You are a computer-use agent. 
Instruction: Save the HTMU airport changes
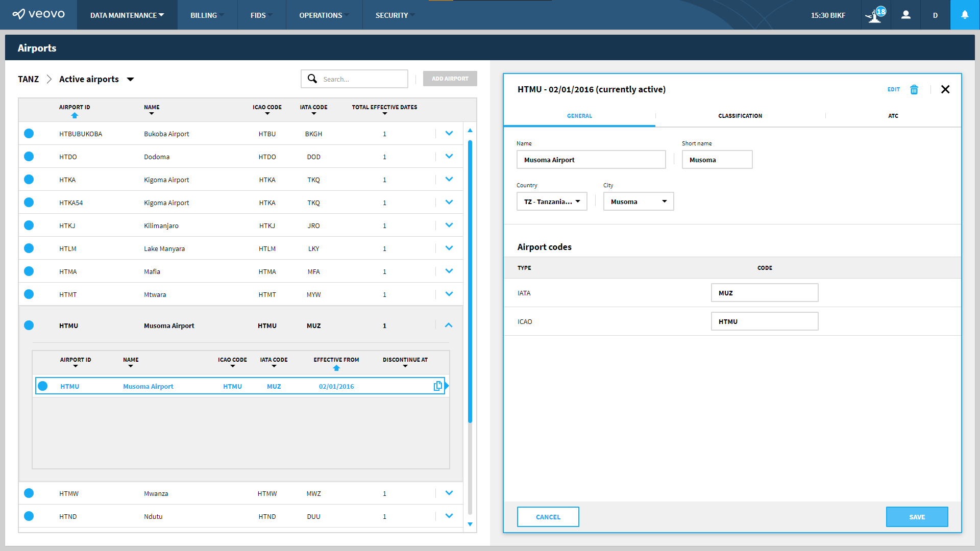pos(917,517)
